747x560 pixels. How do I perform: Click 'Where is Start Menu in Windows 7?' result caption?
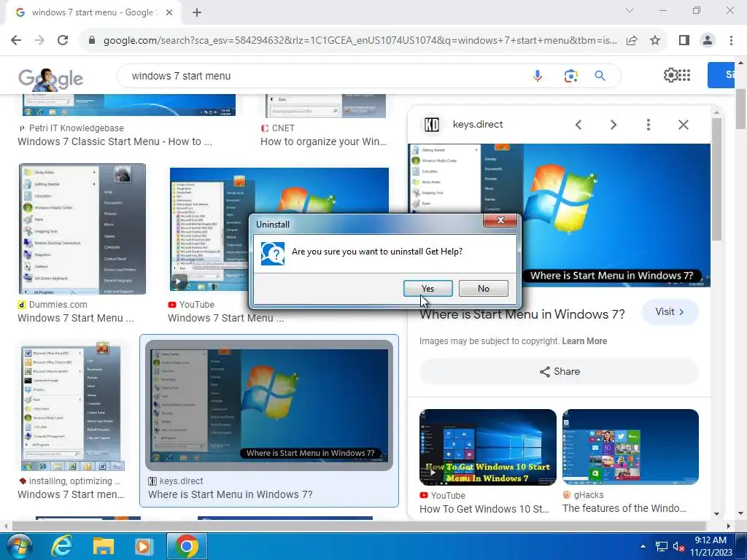pyautogui.click(x=230, y=494)
